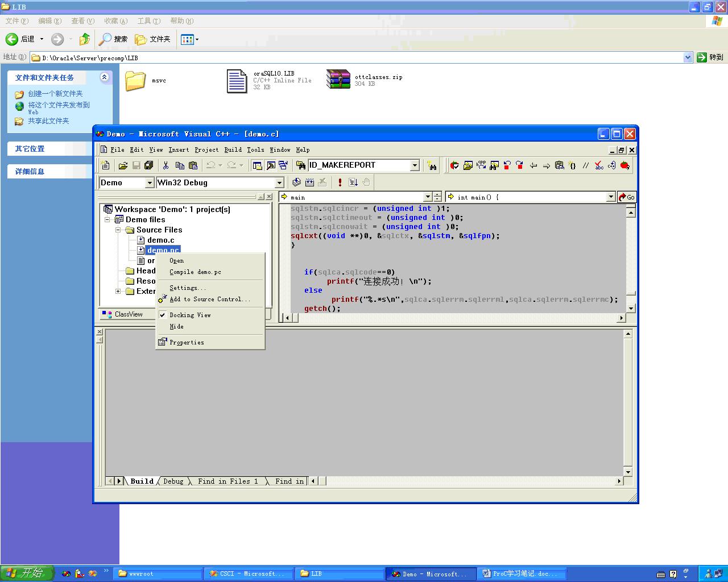Click the Save toolbar icon

(x=136, y=165)
